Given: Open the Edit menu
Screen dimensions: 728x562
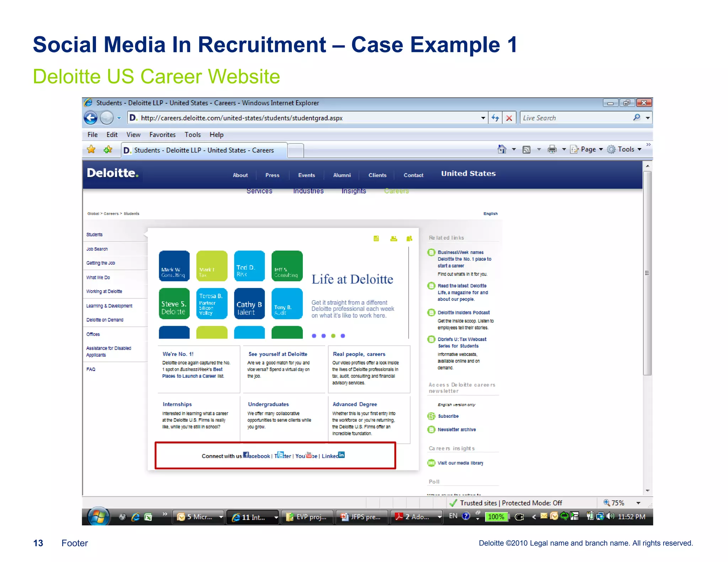Looking at the screenshot, I should click(x=112, y=135).
